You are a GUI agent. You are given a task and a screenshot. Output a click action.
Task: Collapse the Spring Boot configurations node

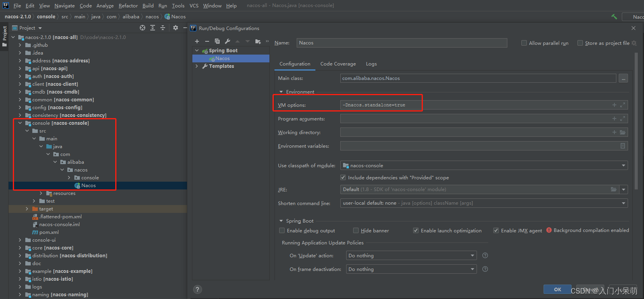point(197,51)
